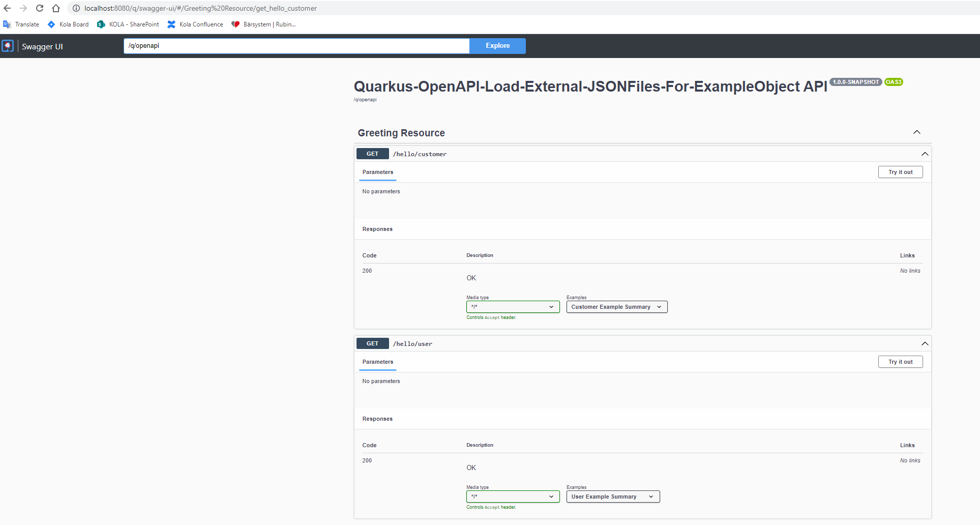Click the Google Translate bookmark icon

7,24
